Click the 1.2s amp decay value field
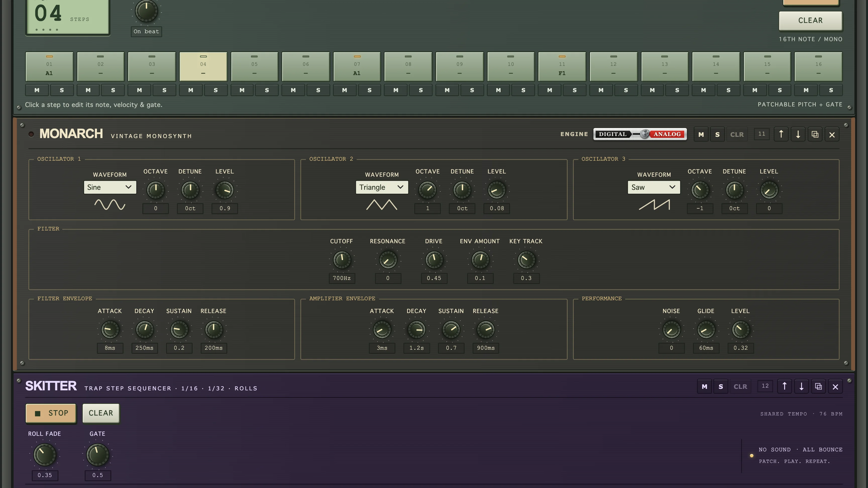868x488 pixels. tap(416, 348)
